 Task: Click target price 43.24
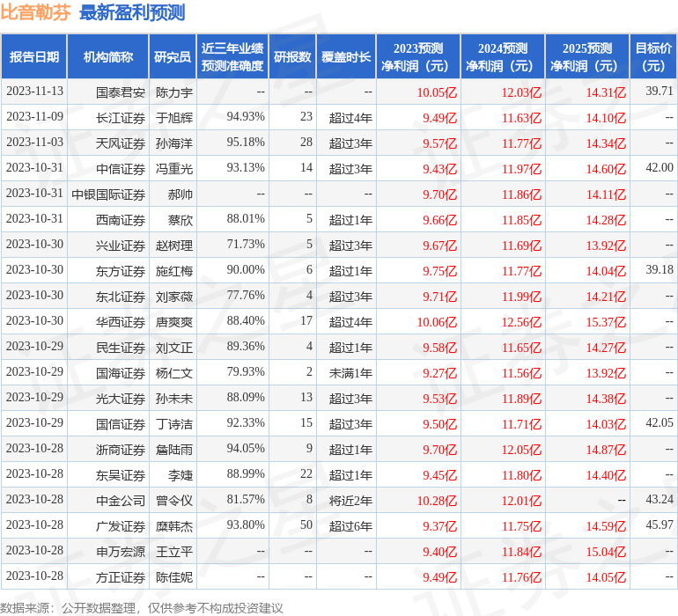point(660,499)
